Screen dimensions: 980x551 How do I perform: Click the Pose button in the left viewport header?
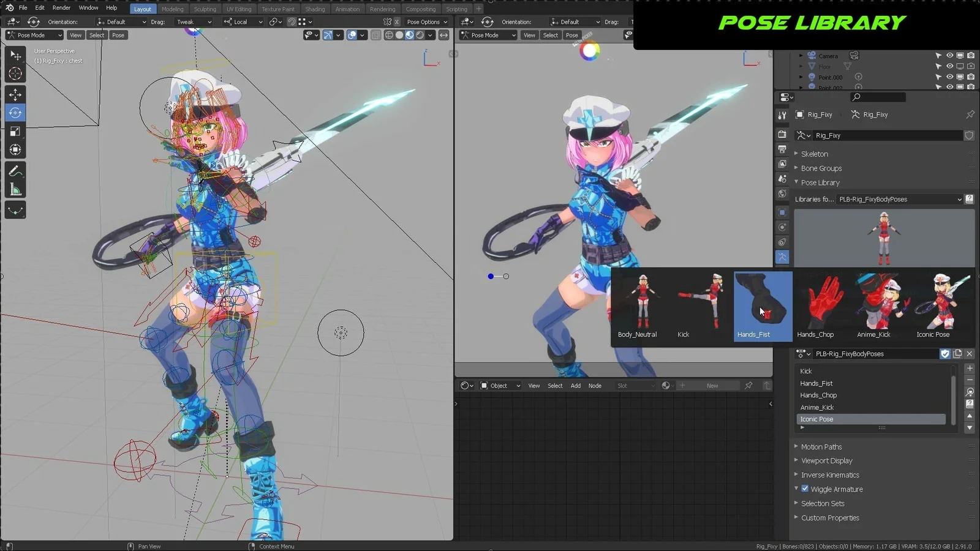pyautogui.click(x=118, y=35)
